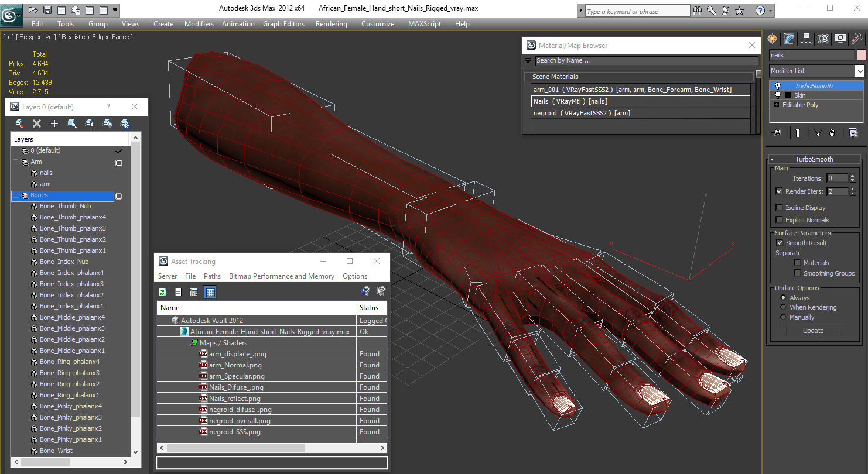The height and width of the screenshot is (474, 868).
Task: Collapse the Scene Materials group
Action: [x=528, y=77]
